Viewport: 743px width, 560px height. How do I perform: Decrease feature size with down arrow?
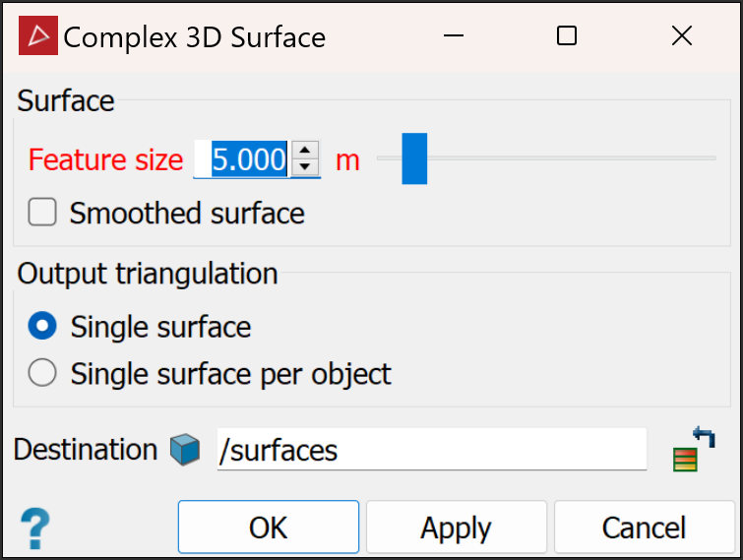(306, 167)
